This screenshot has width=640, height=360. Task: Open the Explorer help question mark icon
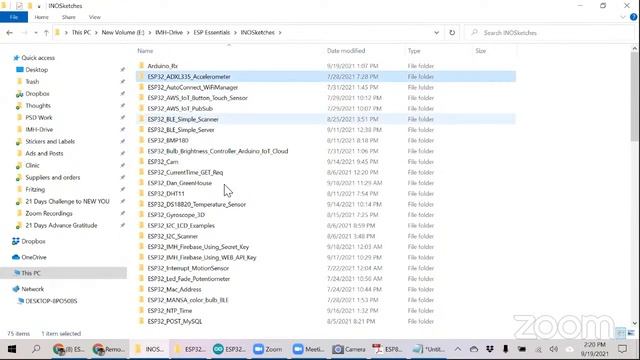coord(633,17)
